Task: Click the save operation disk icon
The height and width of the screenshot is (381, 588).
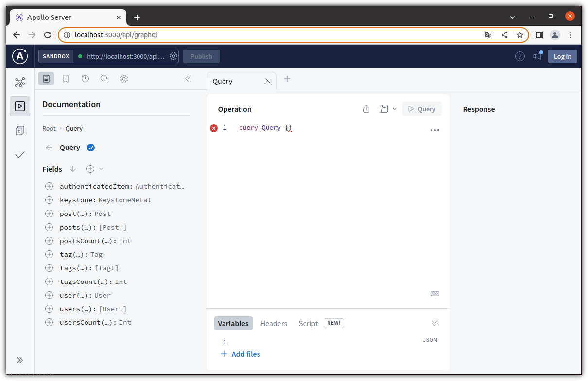Action: click(384, 109)
